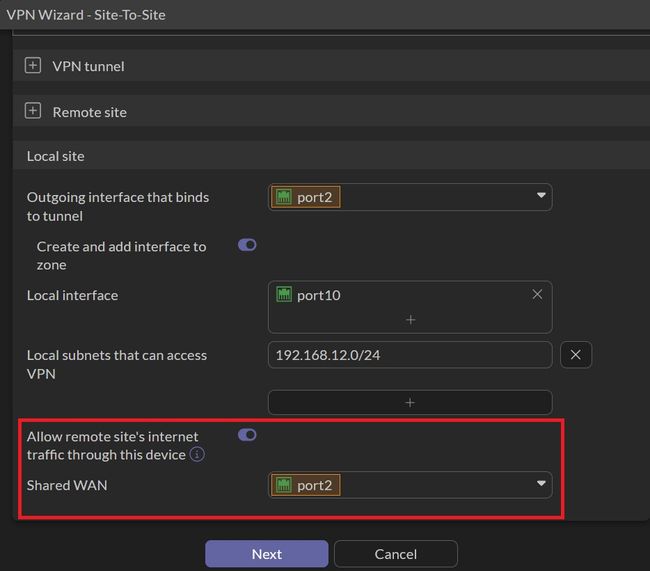Delete the 192.168.12.0/24 subnet entry
This screenshot has height=571, width=650.
(575, 355)
